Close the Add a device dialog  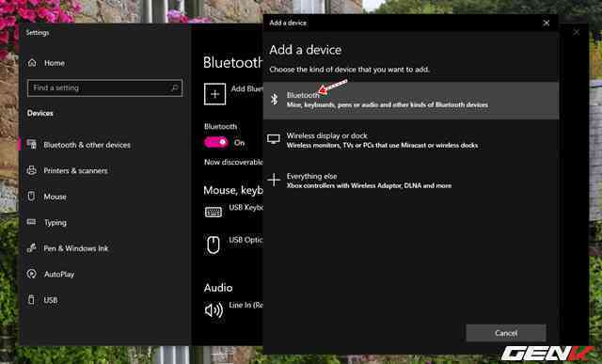546,23
